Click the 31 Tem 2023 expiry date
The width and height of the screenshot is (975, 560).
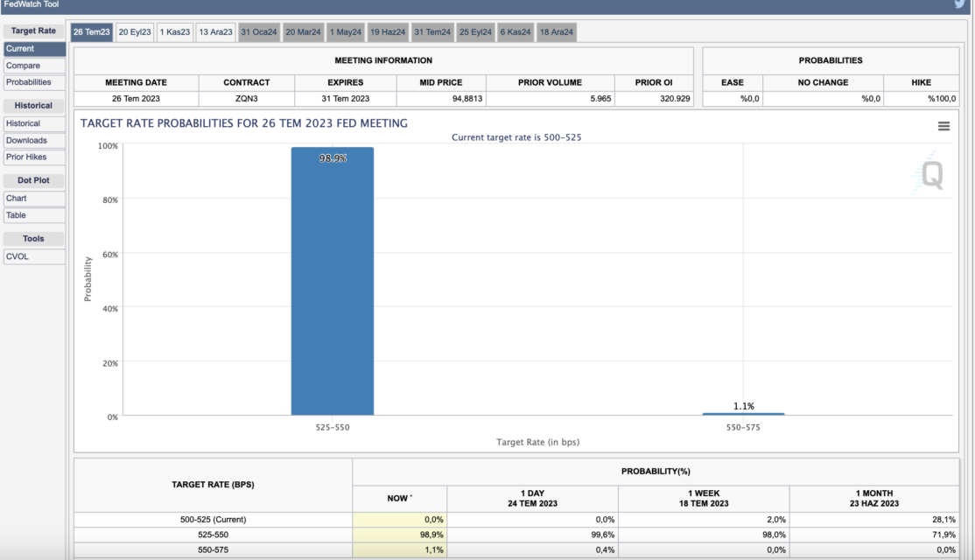tap(345, 99)
